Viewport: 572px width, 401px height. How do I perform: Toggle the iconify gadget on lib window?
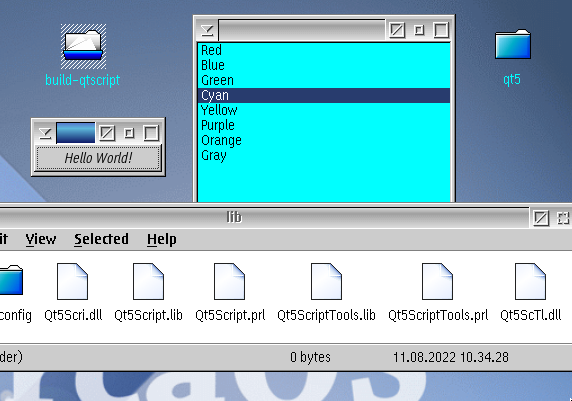point(541,218)
